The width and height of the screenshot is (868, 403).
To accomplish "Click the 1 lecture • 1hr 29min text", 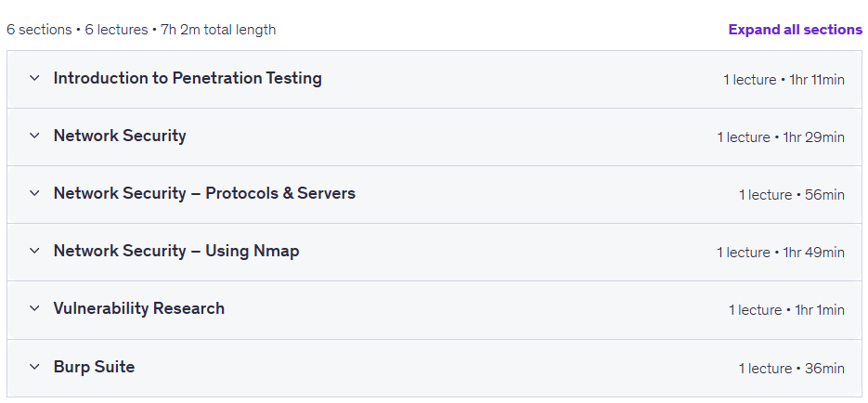I will coord(781,137).
